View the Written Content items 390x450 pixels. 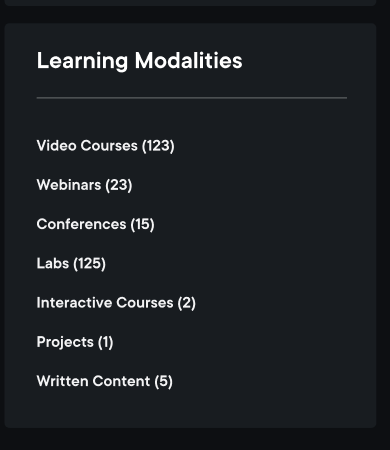[105, 381]
